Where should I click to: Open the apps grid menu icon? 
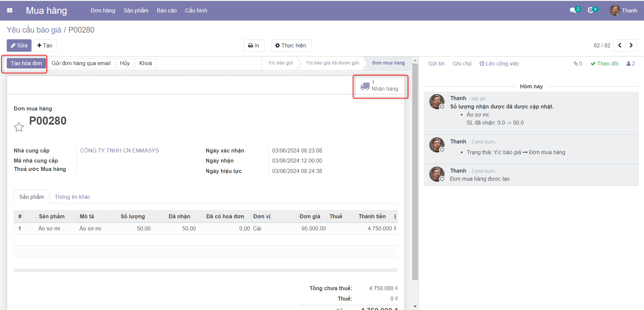(10, 10)
